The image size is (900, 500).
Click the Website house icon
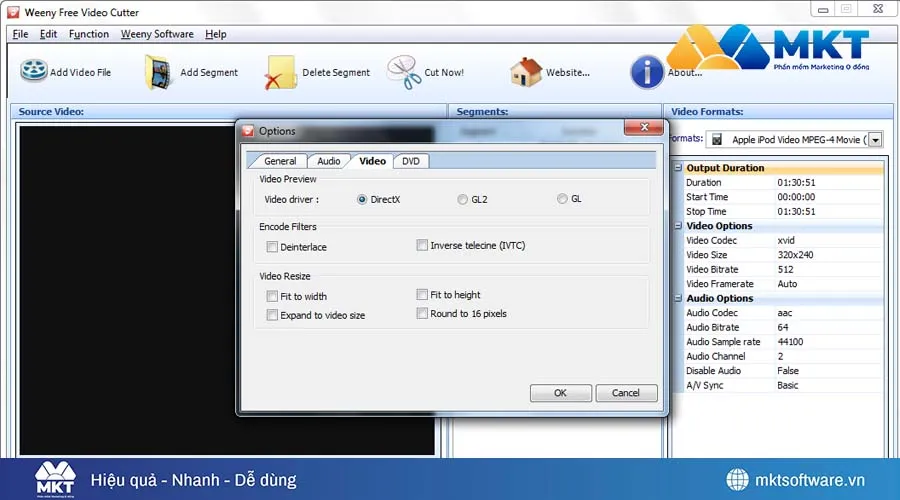[x=526, y=72]
